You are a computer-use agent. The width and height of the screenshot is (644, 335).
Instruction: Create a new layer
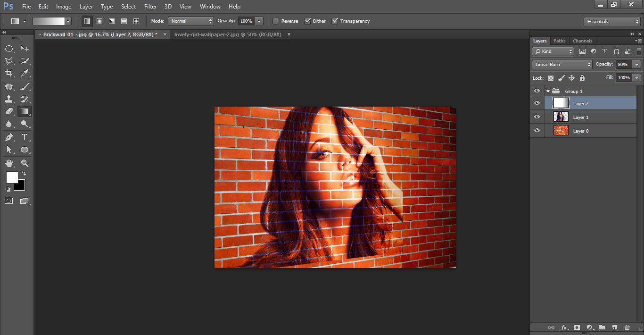[614, 327]
